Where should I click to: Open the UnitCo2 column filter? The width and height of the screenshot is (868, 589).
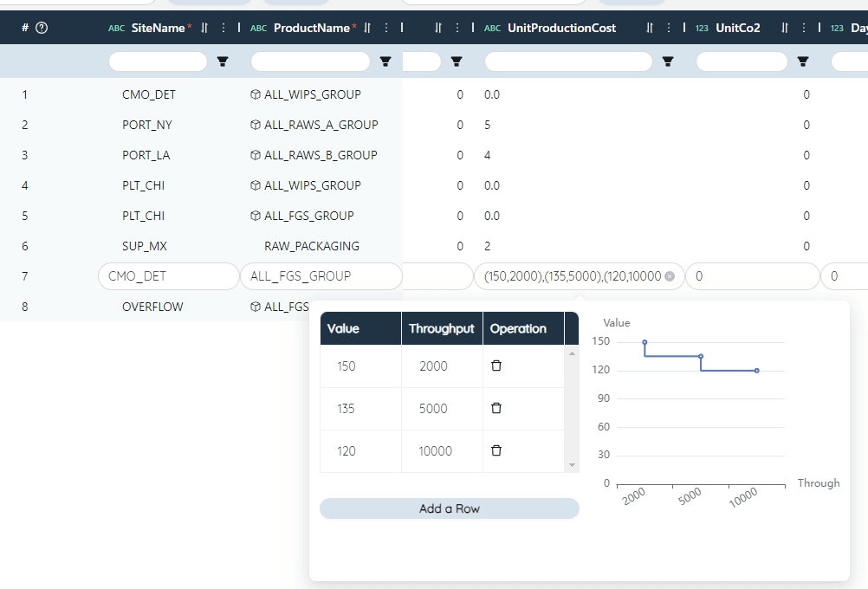(x=803, y=61)
